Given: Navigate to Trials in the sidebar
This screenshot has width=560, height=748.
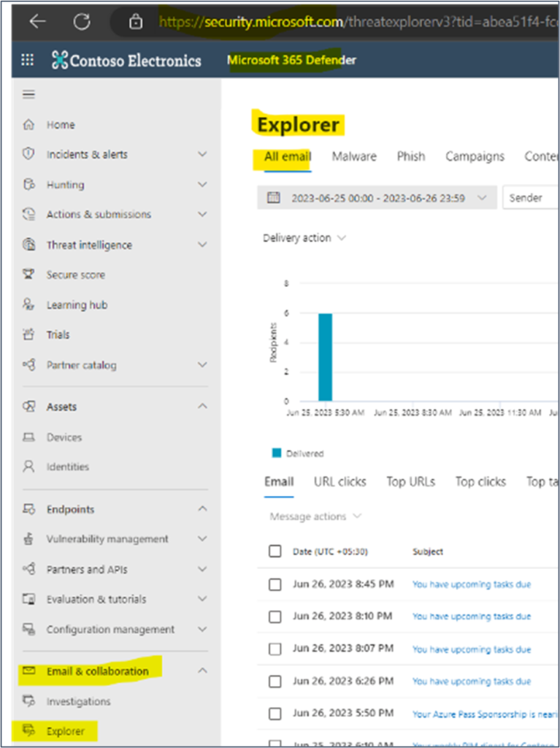Looking at the screenshot, I should click(x=58, y=335).
